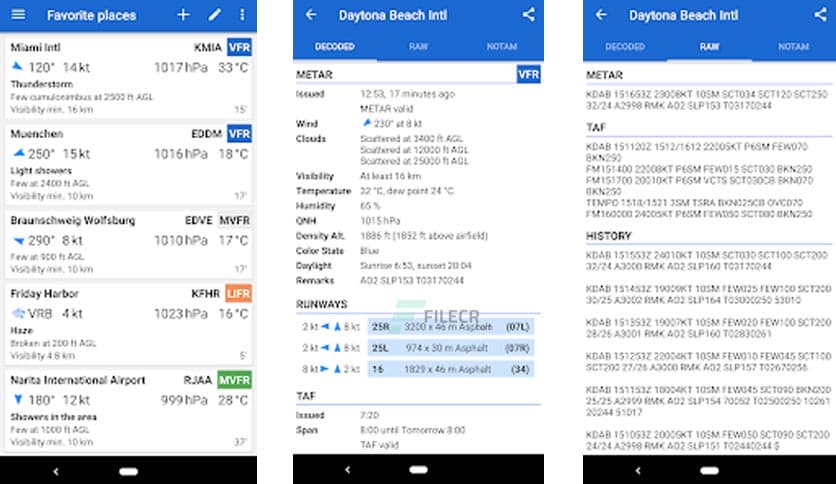Screen dimensions: 836x484
Task: Open the hamburger menu in Favorite places
Action: click(x=18, y=14)
